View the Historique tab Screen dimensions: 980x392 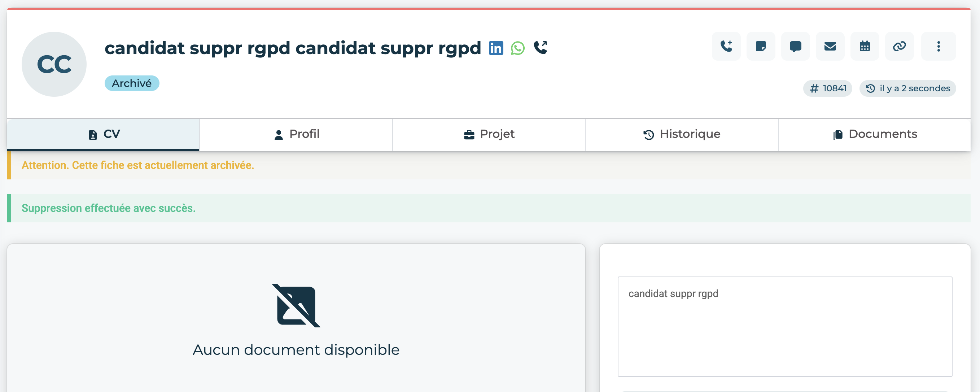coord(681,134)
